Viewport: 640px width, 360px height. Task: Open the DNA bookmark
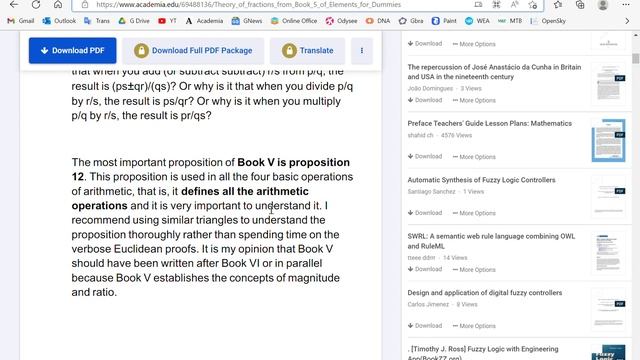click(378, 21)
